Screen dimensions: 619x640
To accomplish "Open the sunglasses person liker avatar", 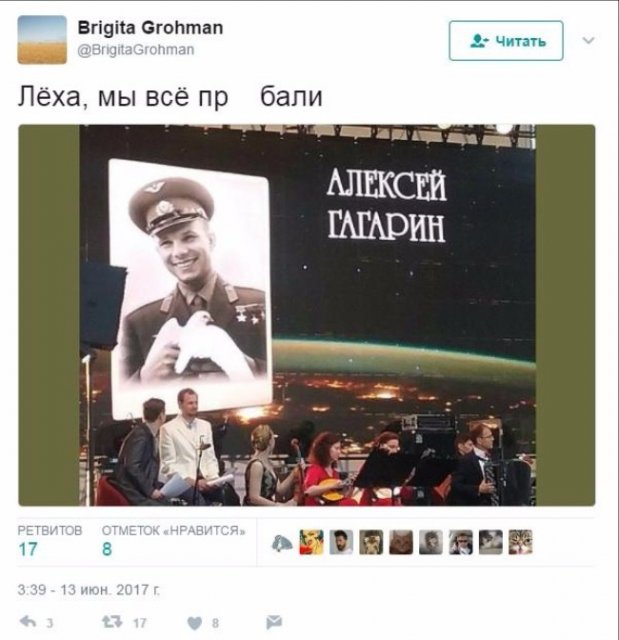I will click(461, 542).
